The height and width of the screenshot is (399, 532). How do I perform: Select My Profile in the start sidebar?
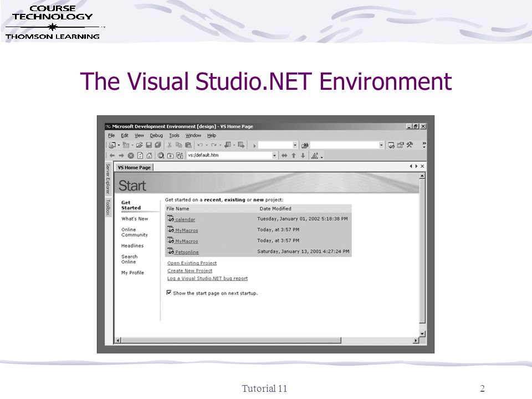(132, 273)
